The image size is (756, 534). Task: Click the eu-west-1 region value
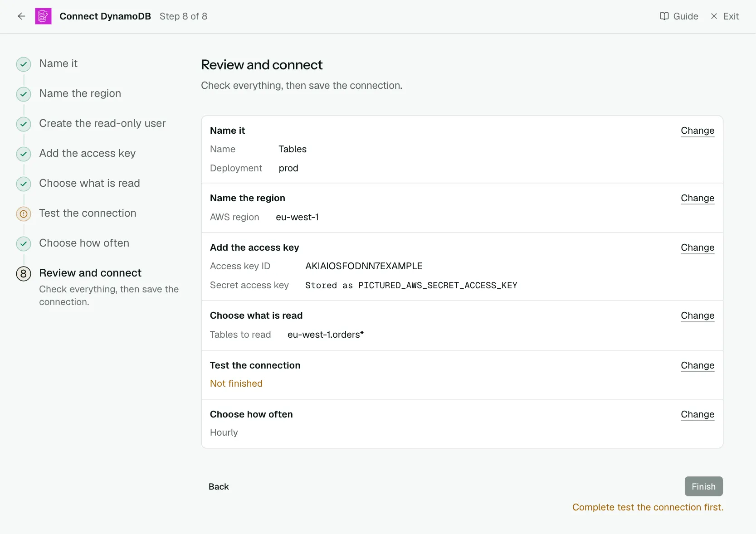297,217
